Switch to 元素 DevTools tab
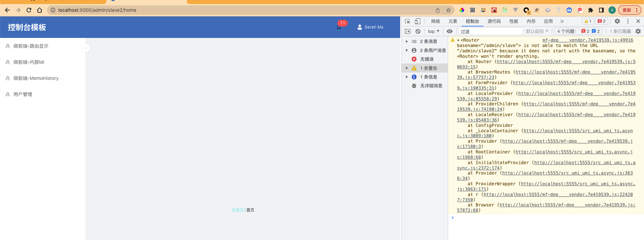The width and height of the screenshot is (644, 240). [453, 21]
